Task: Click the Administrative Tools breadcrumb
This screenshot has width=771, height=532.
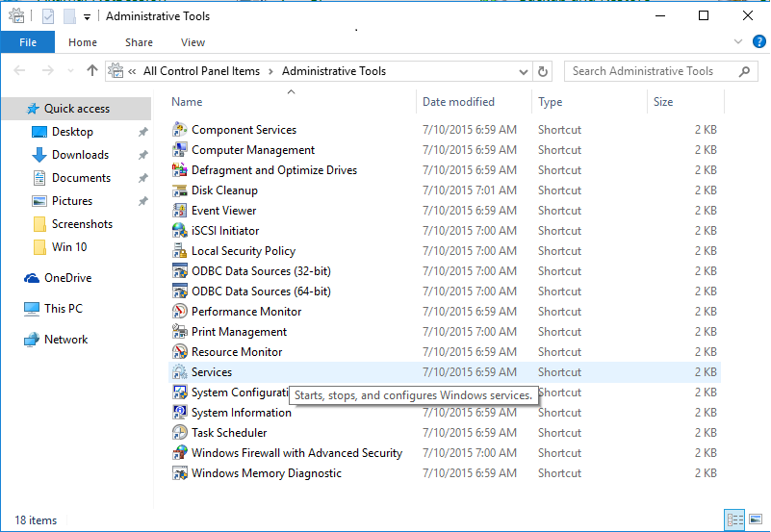Action: coord(334,71)
